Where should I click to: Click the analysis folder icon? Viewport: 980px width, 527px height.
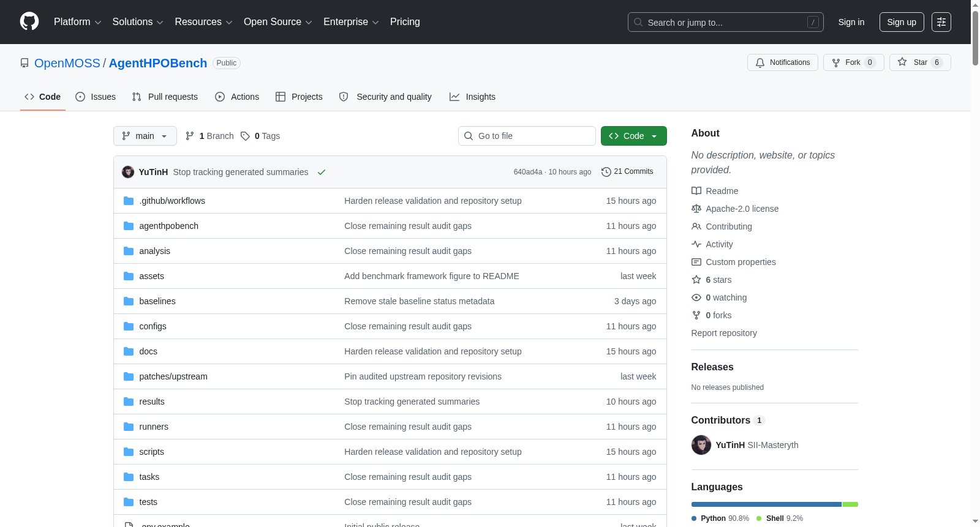click(x=129, y=251)
